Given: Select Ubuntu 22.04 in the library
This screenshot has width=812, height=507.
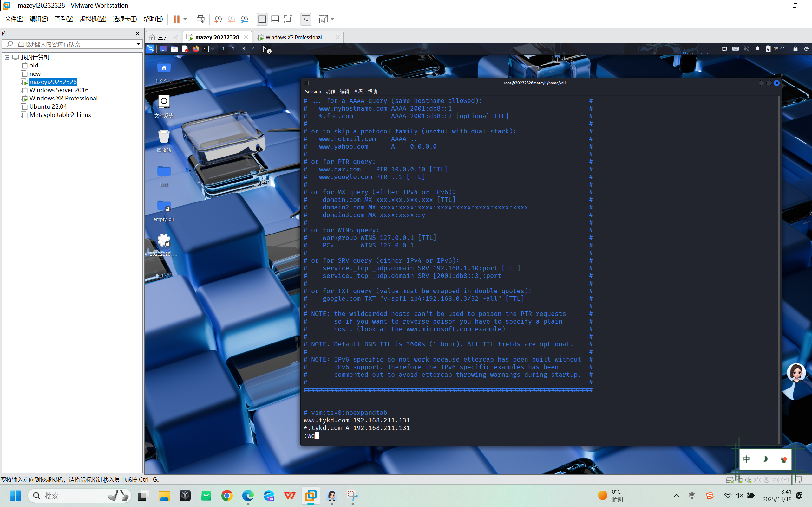Looking at the screenshot, I should pos(48,106).
